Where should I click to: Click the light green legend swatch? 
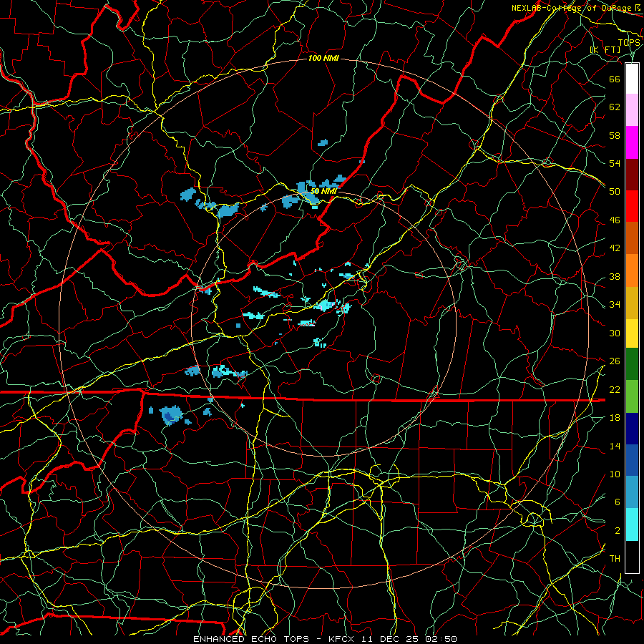click(632, 396)
